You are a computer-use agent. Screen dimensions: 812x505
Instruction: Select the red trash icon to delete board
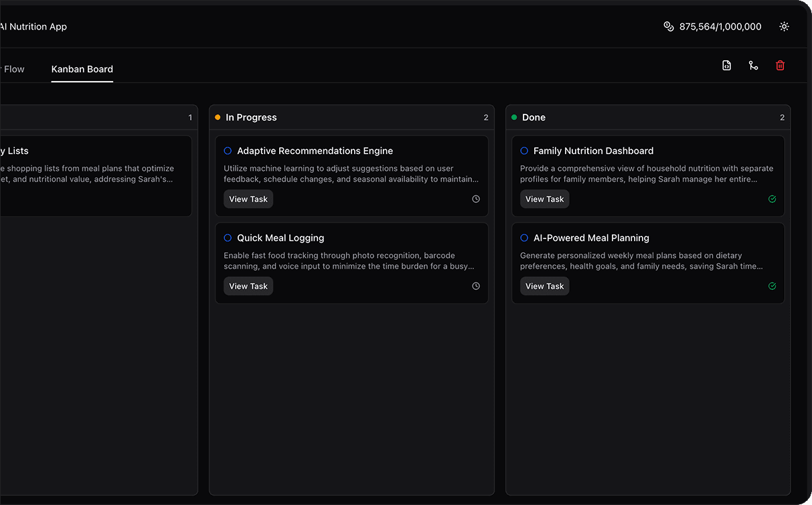(x=780, y=65)
